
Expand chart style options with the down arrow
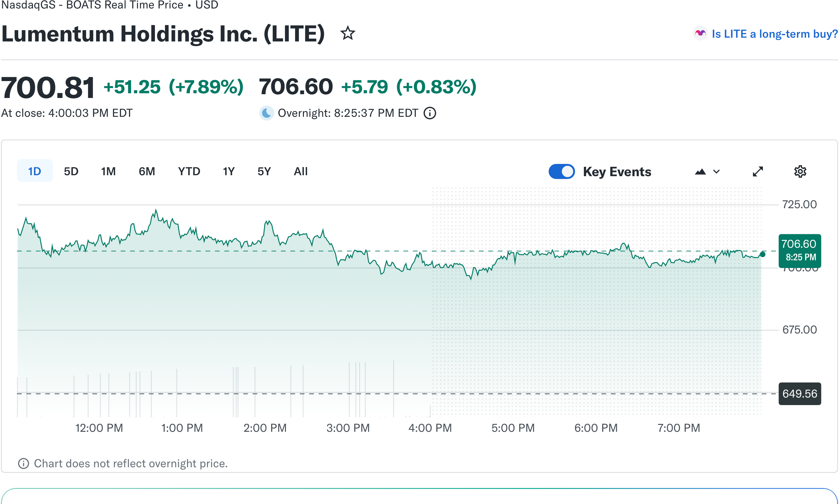(717, 171)
